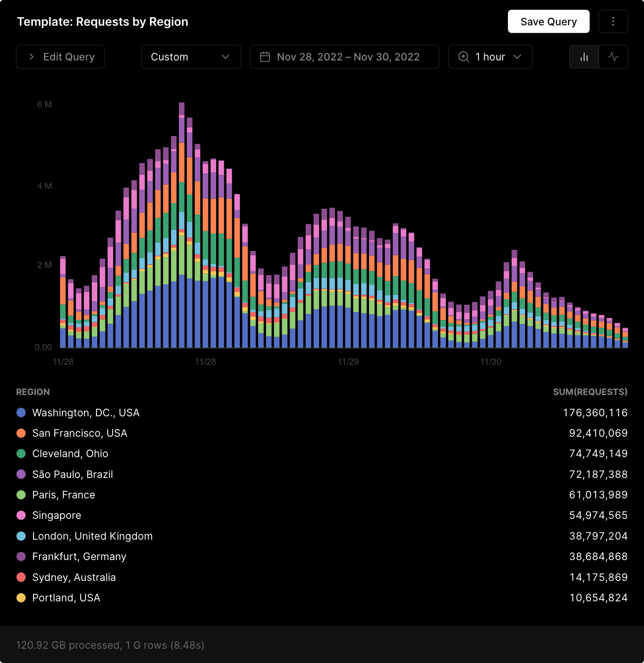Click the London light-blue legend dot
Screen dimensions: 644x663
[x=21, y=536]
